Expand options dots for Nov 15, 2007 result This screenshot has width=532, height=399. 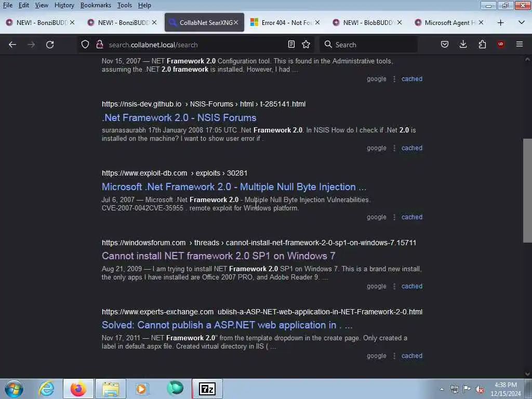coord(394,79)
